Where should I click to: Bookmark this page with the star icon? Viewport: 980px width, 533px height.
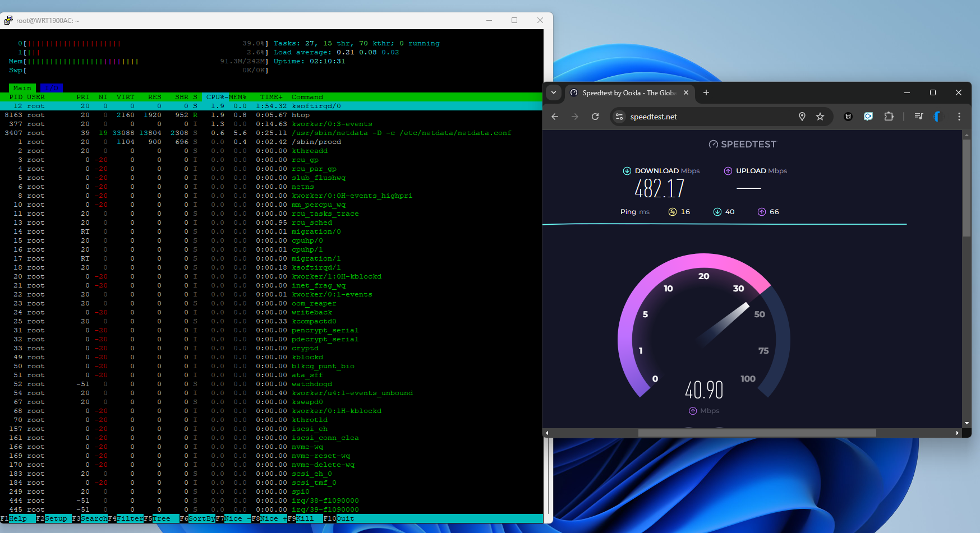click(820, 117)
